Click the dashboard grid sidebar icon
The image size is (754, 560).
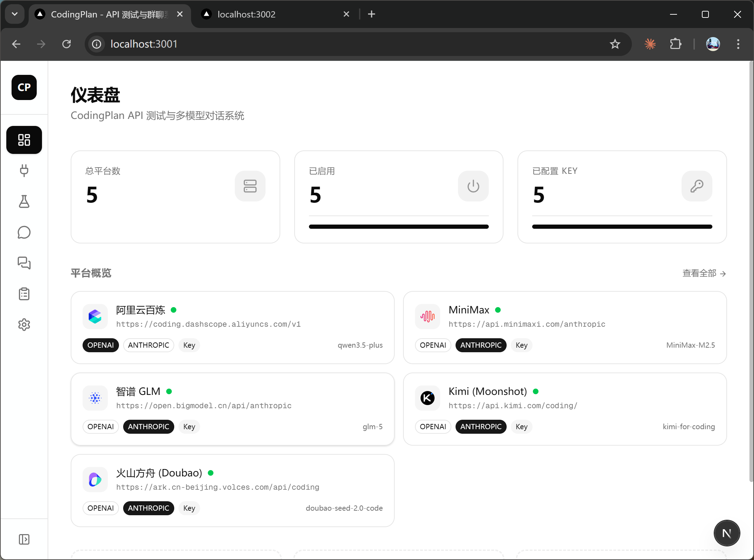24,140
